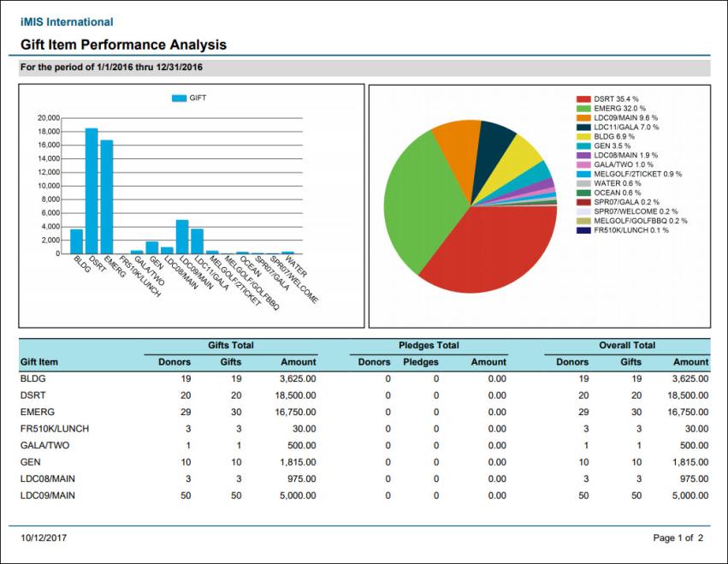Click the 20,000 y-axis label

[x=49, y=118]
